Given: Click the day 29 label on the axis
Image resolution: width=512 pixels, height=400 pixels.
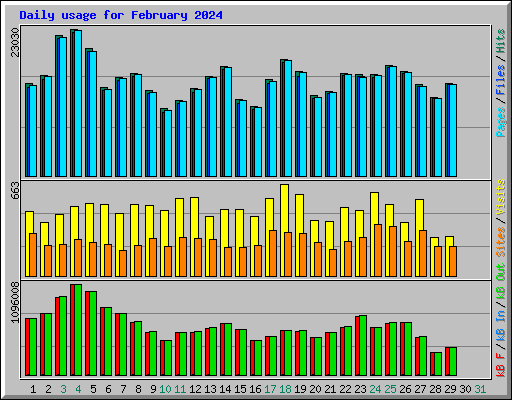Looking at the screenshot, I should tap(450, 389).
